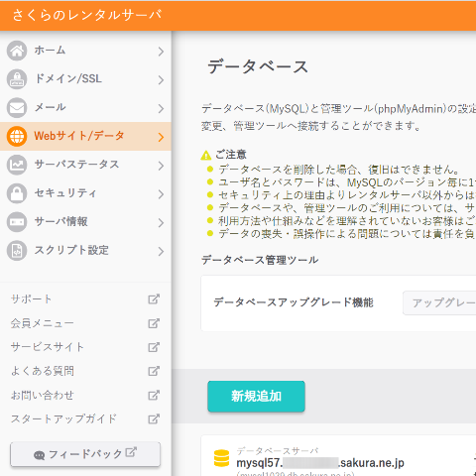This screenshot has width=476, height=476.
Task: Expand スクリプト設定 menu chevron
Action: point(161,252)
